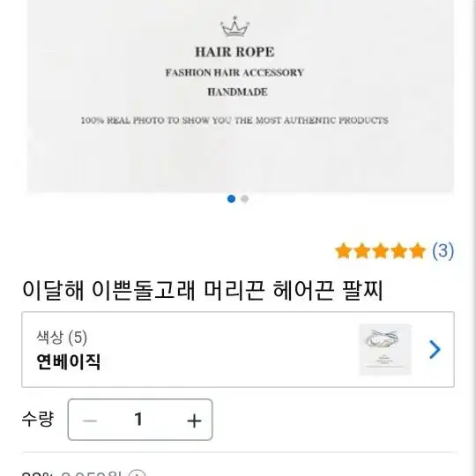Click the partially visible discounted price

(x=91, y=473)
